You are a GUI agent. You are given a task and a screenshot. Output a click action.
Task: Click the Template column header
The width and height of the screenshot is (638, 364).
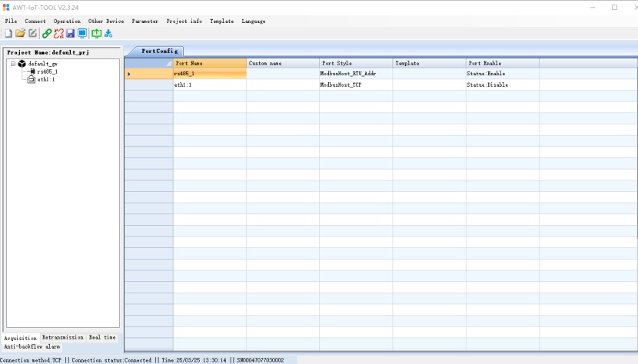[429, 63]
